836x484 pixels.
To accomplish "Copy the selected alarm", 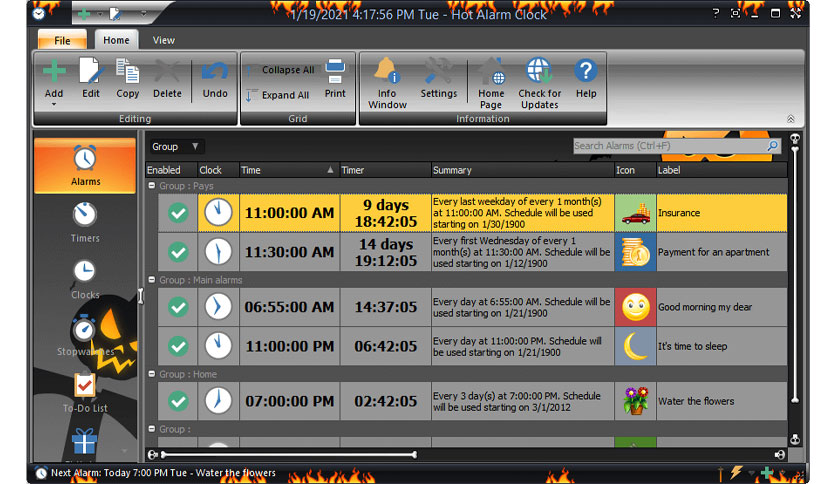I will pyautogui.click(x=127, y=79).
